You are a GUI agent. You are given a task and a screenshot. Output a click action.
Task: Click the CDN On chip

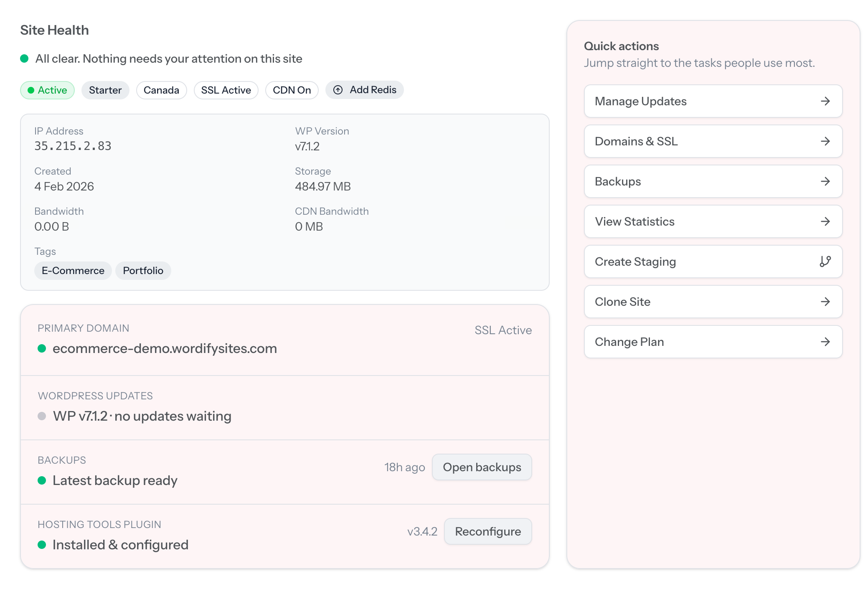click(292, 90)
